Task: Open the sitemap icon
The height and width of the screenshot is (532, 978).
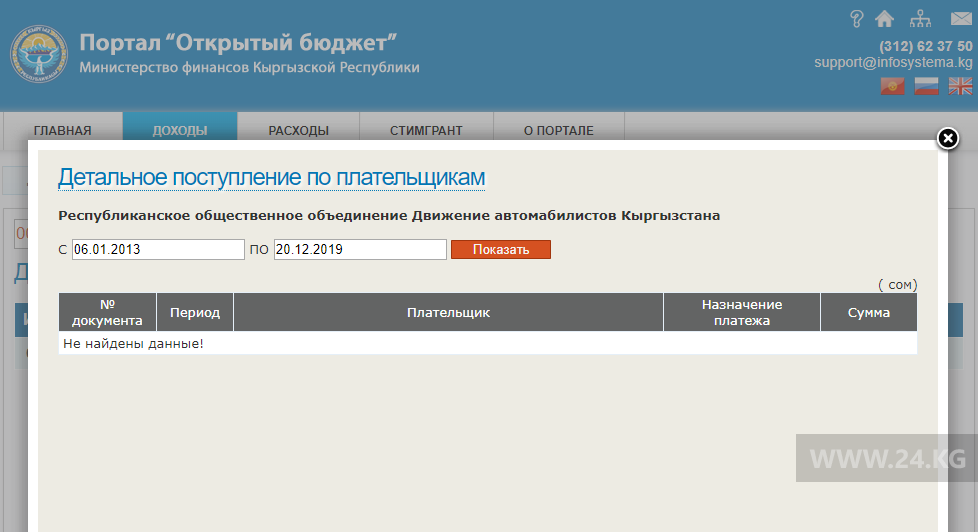Action: [x=920, y=19]
